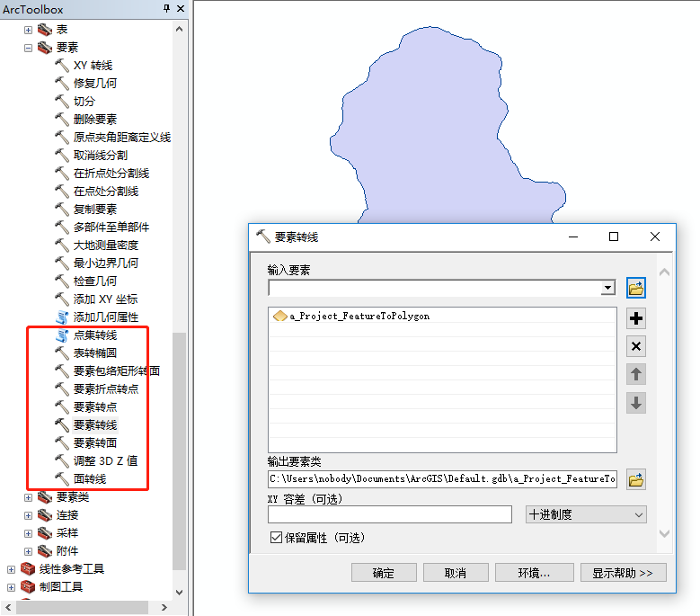700x616 pixels.
Task: Click dialog scroll-down chevron
Action: (664, 533)
